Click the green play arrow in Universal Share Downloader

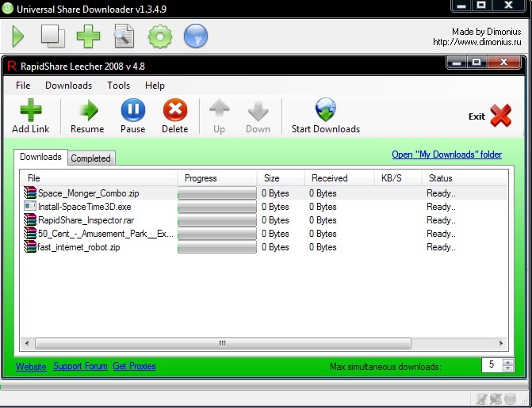click(18, 36)
